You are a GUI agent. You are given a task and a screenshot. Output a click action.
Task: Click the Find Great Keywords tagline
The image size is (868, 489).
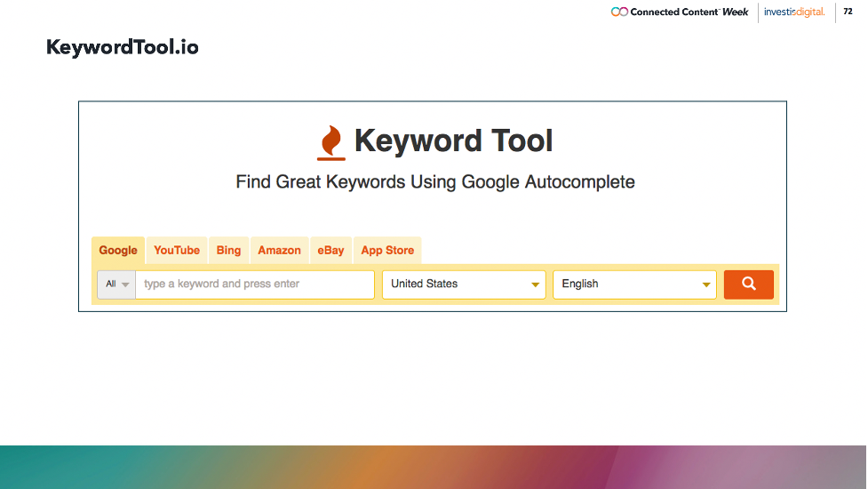[x=435, y=182]
